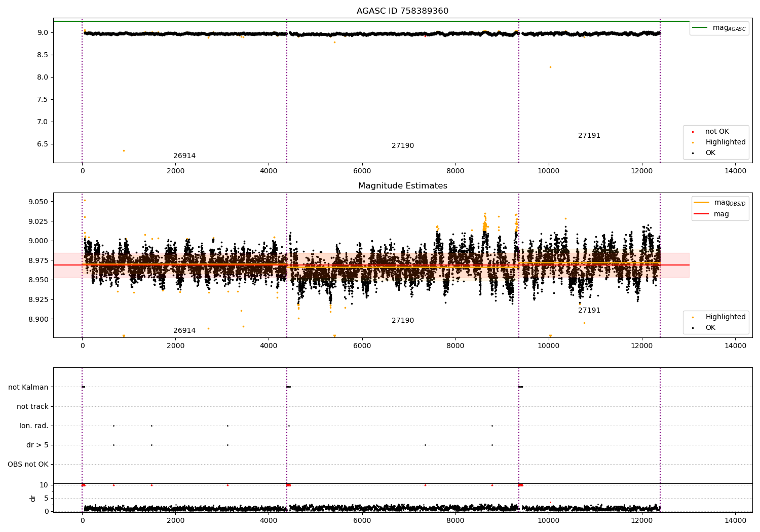
Task: Click the red 'mag' legend entry
Action: 711,214
